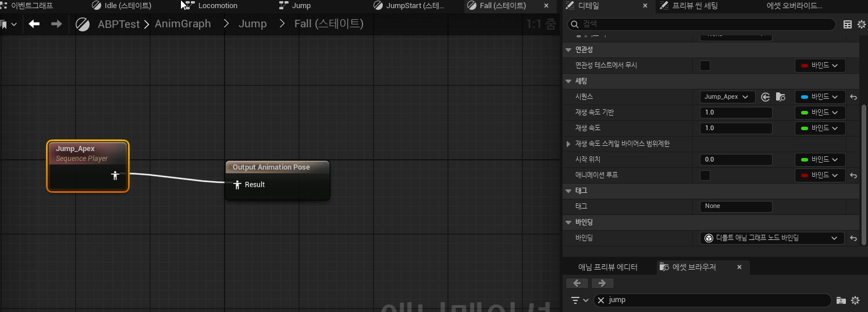
Task: Close the 디테일 tab
Action: [645, 6]
